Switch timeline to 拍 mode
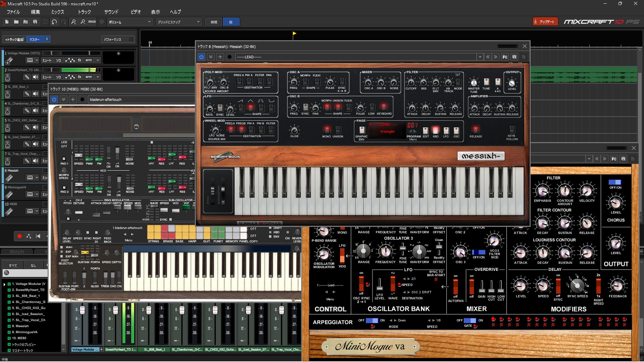Image resolution: width=644 pixels, height=362 pixels. [x=231, y=22]
